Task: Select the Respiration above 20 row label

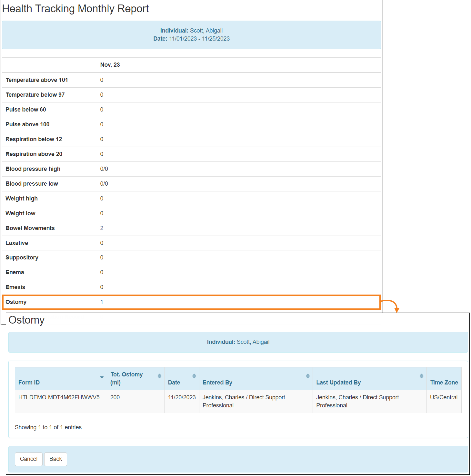Action: (34, 154)
